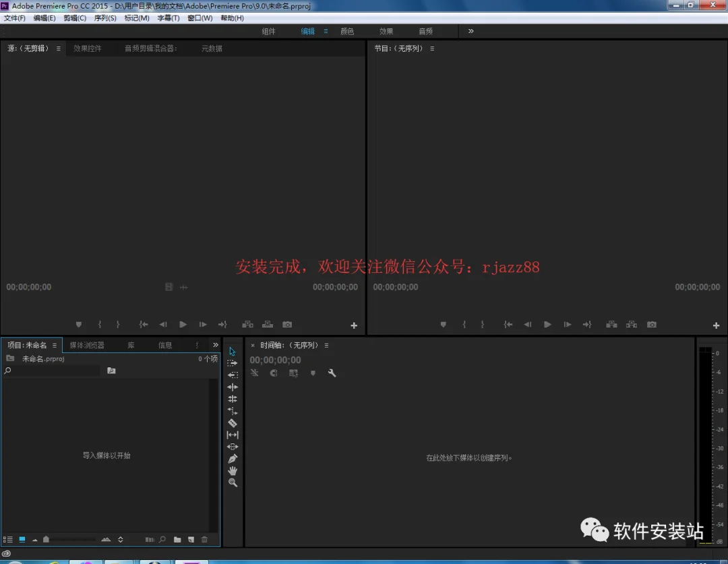Select the Ripple Edit tool

coord(232,387)
